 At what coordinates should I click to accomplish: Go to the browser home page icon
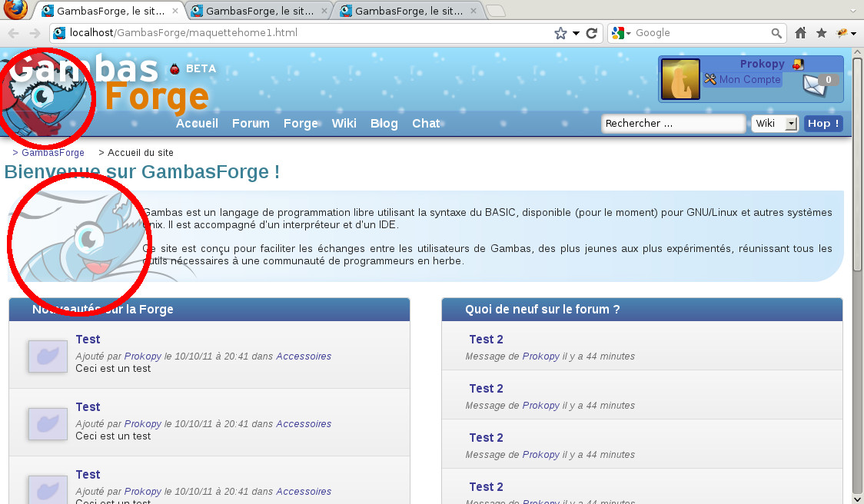click(801, 33)
